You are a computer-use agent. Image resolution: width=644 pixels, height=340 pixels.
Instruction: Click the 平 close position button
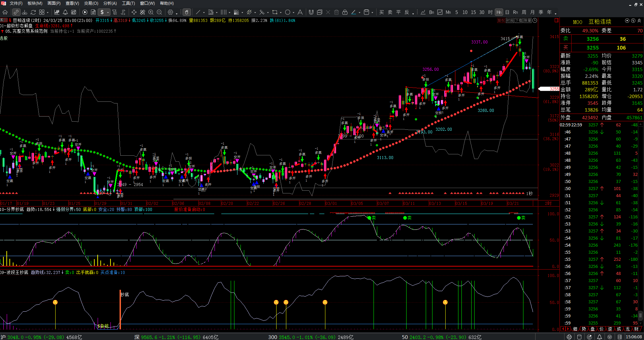pyautogui.click(x=398, y=12)
